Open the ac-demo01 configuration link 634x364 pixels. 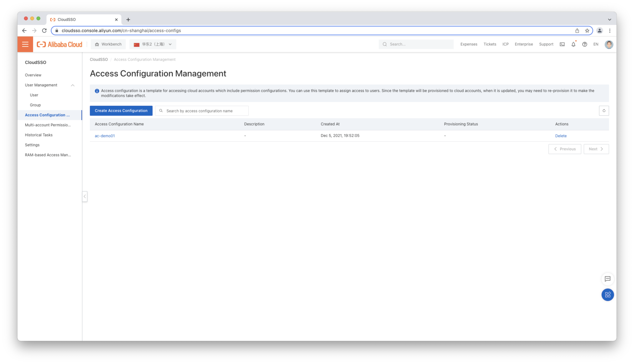point(105,136)
